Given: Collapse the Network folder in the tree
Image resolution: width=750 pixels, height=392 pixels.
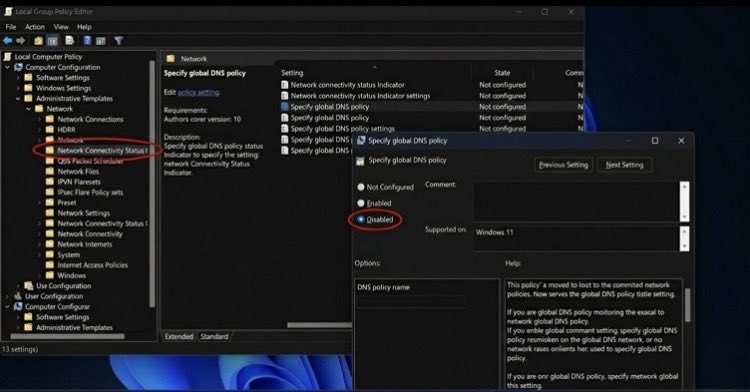Looking at the screenshot, I should pyautogui.click(x=29, y=109).
